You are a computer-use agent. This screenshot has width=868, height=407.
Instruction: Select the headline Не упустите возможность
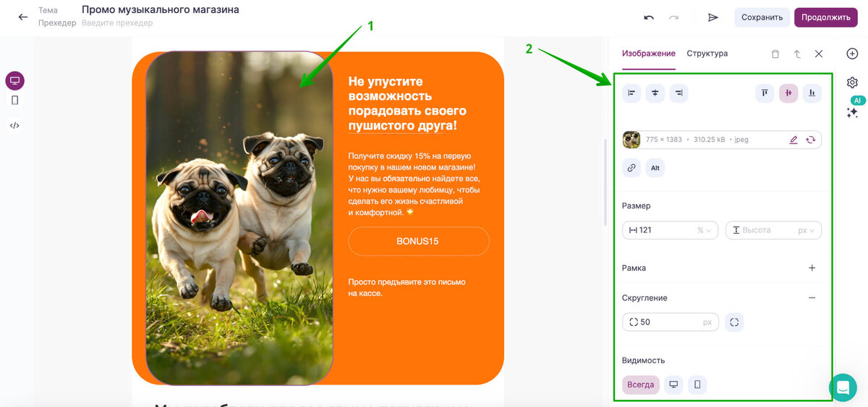pyautogui.click(x=407, y=104)
